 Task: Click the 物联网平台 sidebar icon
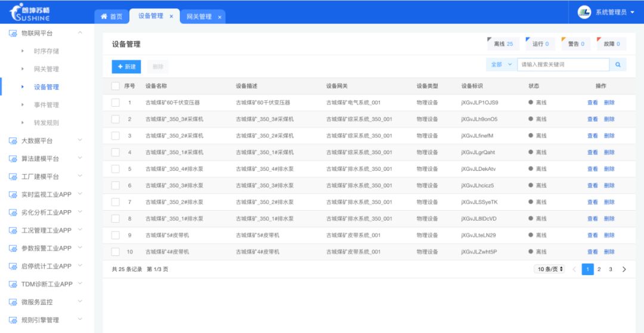pyautogui.click(x=13, y=33)
